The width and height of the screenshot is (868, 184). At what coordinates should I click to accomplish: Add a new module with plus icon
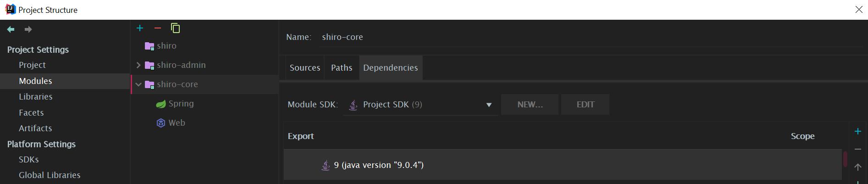(140, 28)
